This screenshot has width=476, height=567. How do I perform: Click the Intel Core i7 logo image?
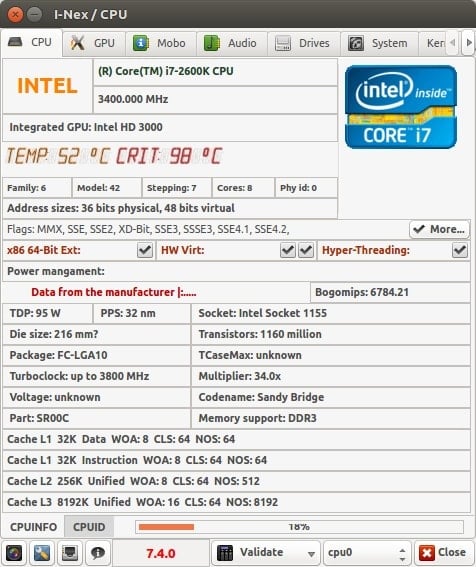point(401,107)
